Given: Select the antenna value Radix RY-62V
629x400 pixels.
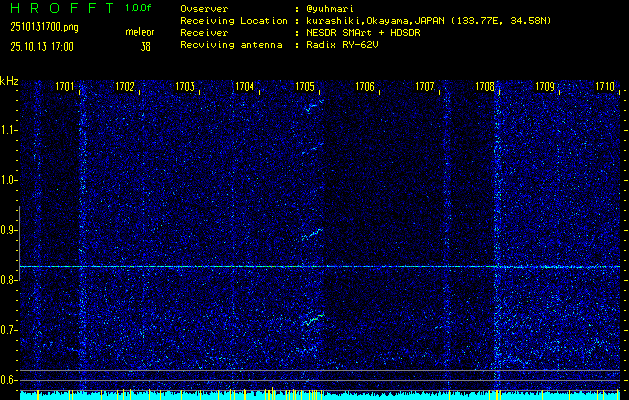Looking at the screenshot, I should [342, 45].
